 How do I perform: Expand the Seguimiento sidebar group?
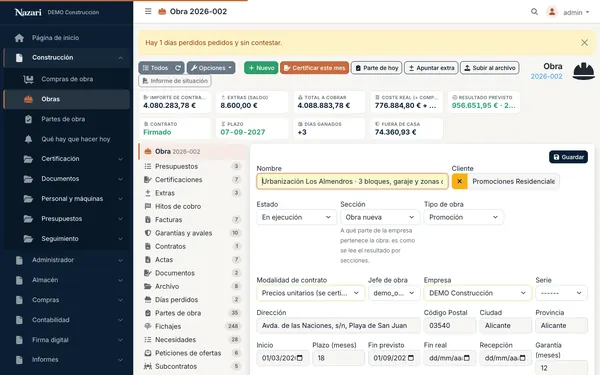pyautogui.click(x=121, y=238)
